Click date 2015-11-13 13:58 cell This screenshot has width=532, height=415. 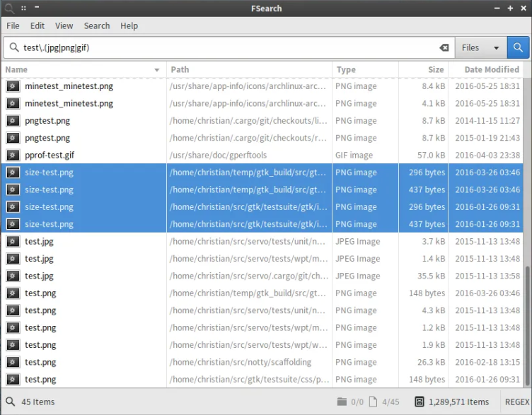click(487, 276)
